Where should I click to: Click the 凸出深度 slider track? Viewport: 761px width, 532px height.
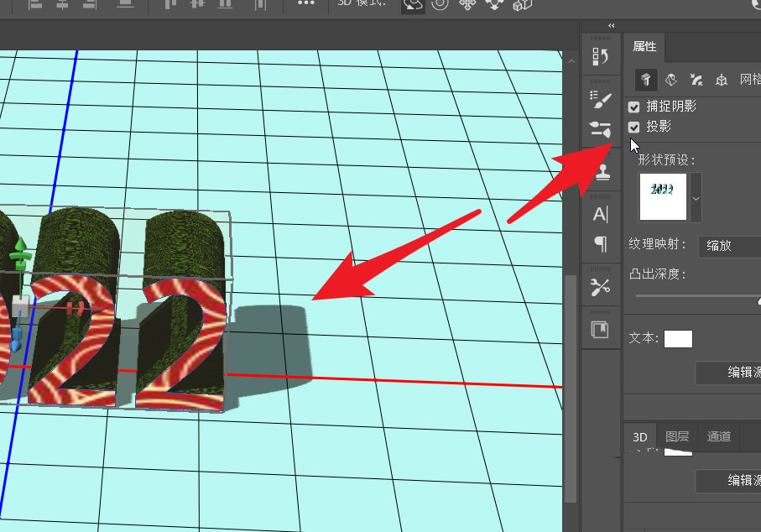click(696, 296)
